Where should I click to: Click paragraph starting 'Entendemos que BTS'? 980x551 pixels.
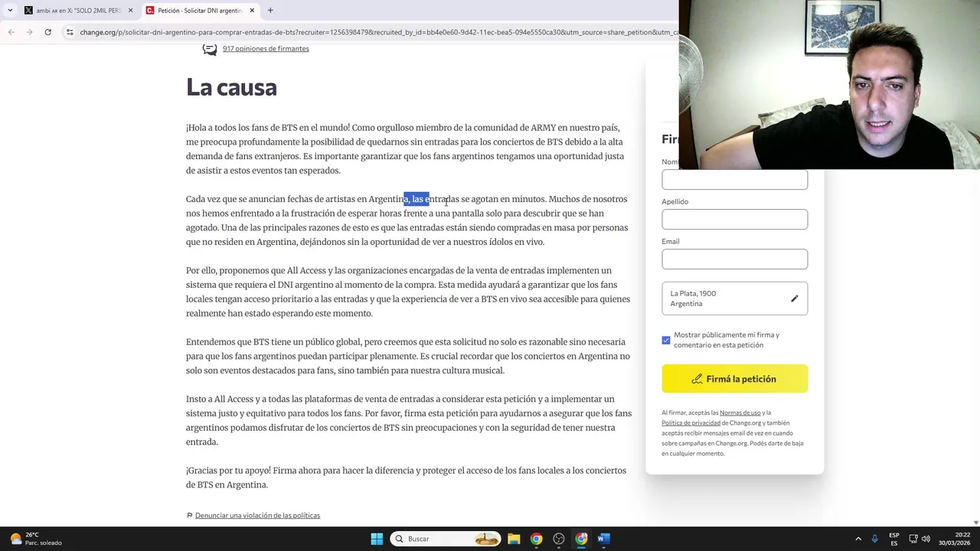pyautogui.click(x=408, y=356)
